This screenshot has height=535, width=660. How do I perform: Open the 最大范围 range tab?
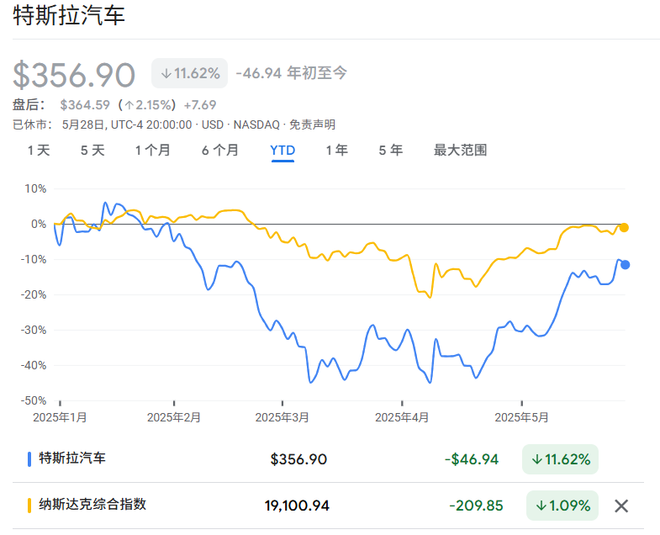coord(460,150)
